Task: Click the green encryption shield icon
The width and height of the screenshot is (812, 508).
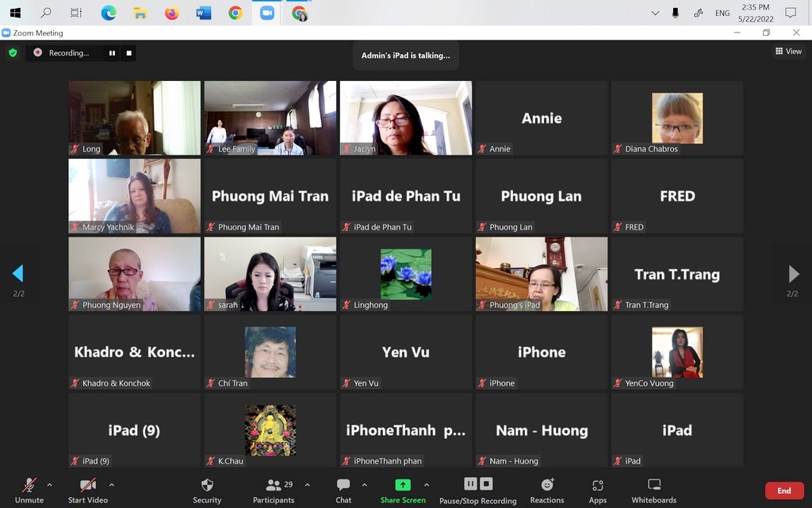Action: (13, 52)
